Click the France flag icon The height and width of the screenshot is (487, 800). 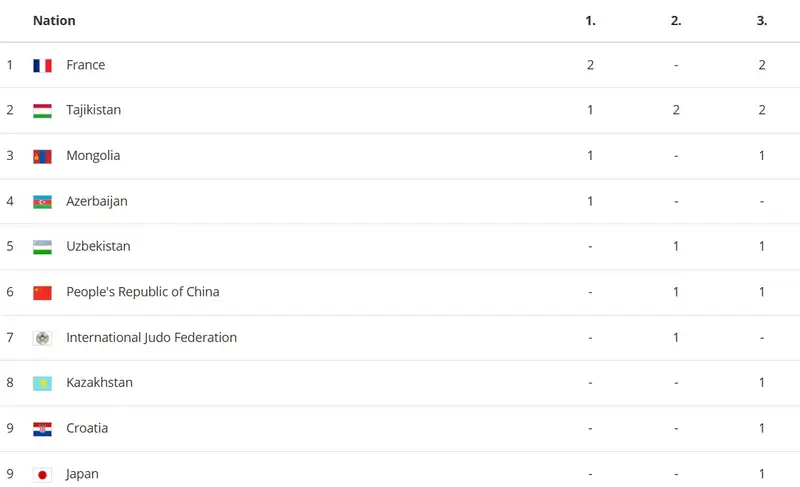(42, 66)
